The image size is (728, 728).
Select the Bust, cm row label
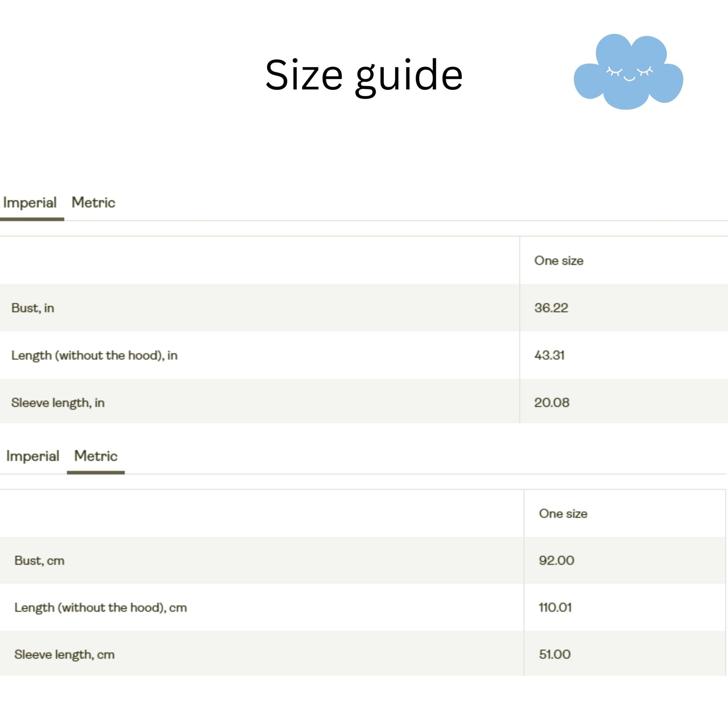pos(40,561)
